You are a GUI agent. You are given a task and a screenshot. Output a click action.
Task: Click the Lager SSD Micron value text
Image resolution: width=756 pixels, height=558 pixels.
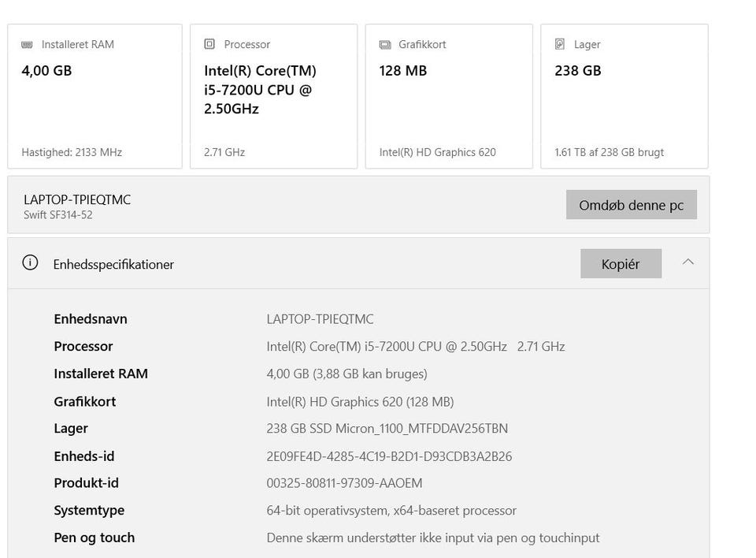(387, 429)
